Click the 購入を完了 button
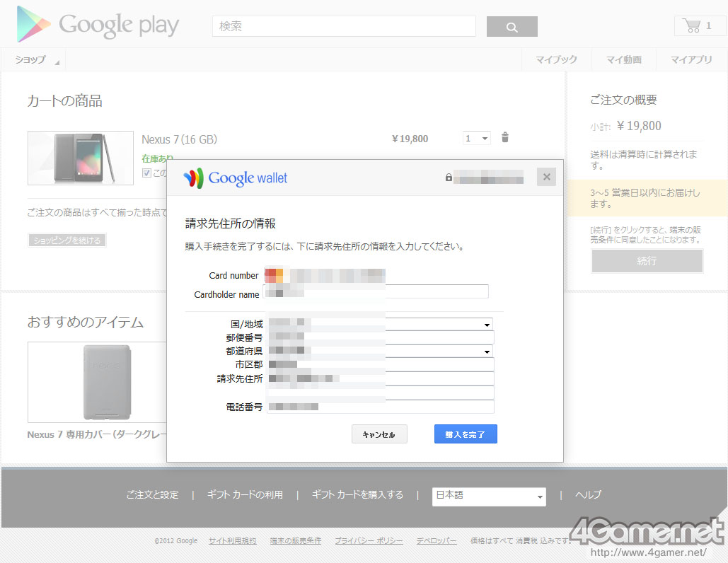The height and width of the screenshot is (563, 728). coord(465,434)
